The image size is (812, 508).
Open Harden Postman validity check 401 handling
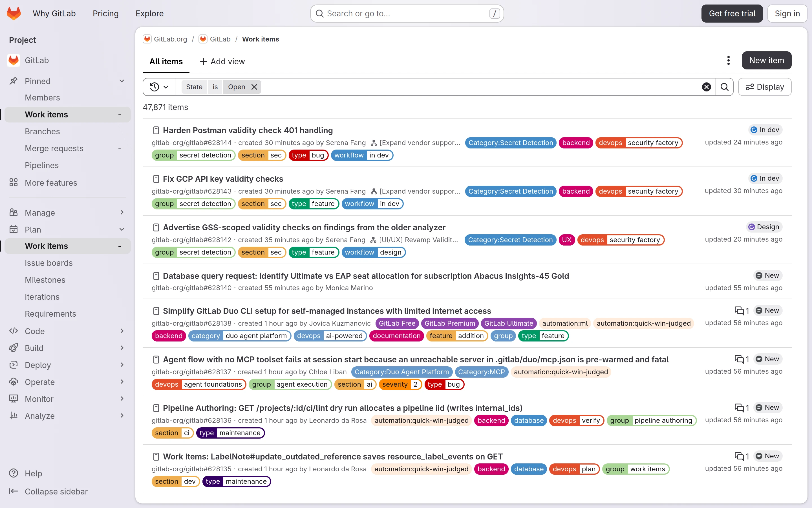click(248, 130)
